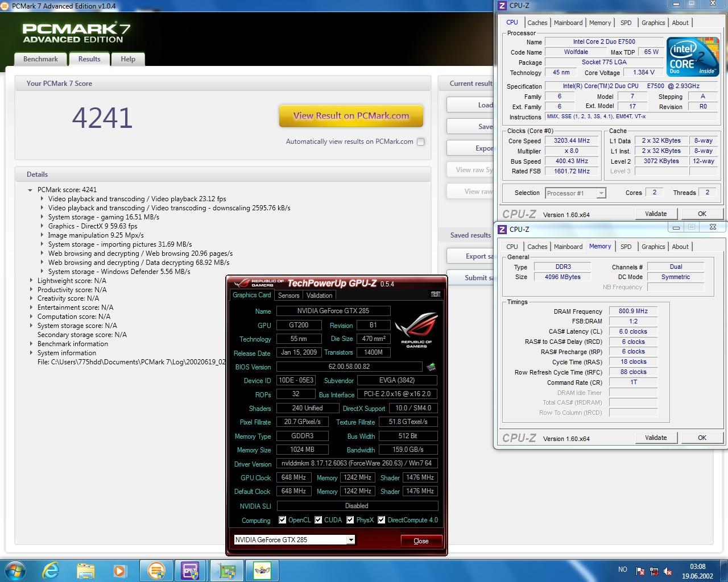Image resolution: width=728 pixels, height=582 pixels.
Task: Click Close button in GPU-Z
Action: coord(421,541)
